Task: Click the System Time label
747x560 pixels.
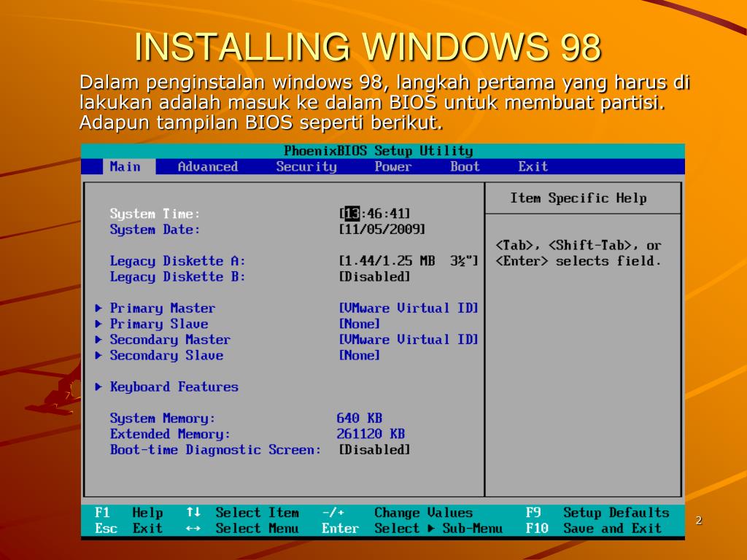Action: coord(155,214)
